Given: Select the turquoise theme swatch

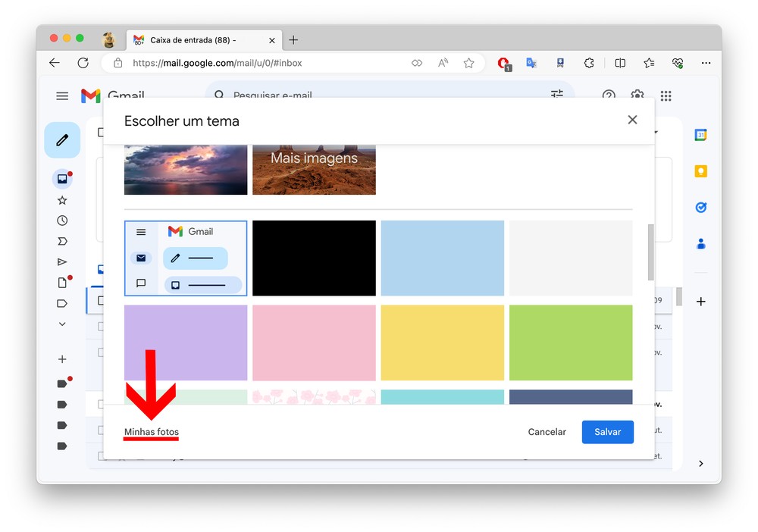Looking at the screenshot, I should coord(442,396).
